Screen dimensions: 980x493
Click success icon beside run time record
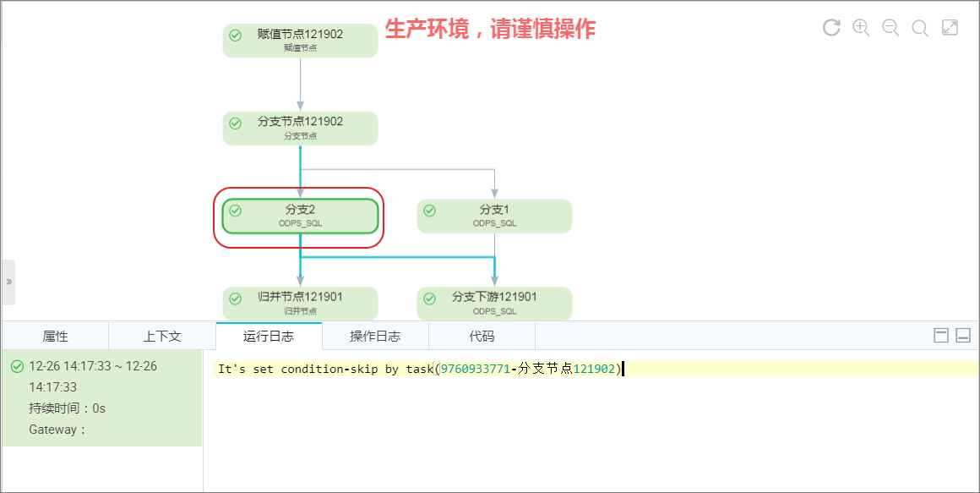point(18,366)
